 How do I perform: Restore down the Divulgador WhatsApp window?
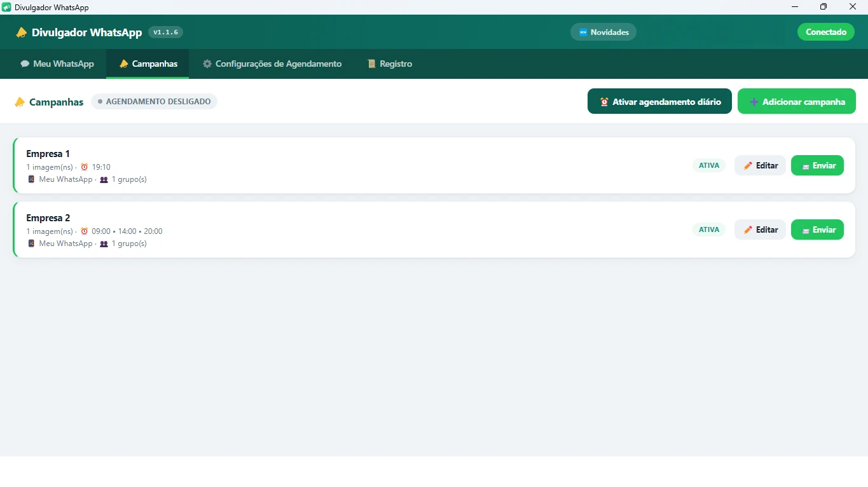point(823,7)
